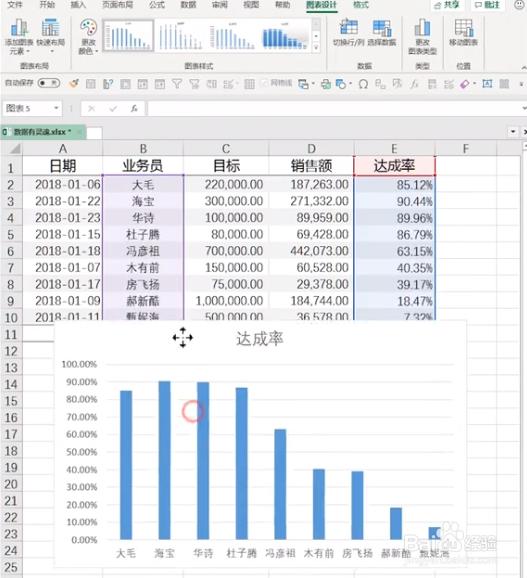Click the clear filter funnel icon

[x=194, y=84]
